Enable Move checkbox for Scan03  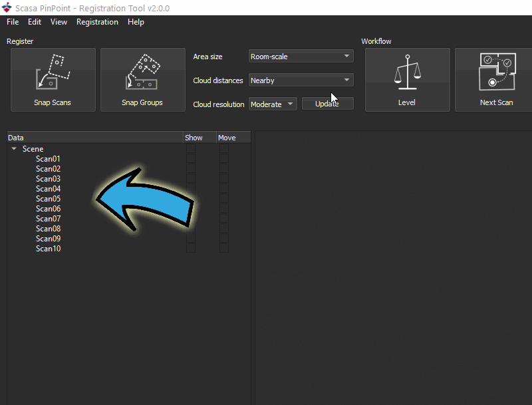224,179
